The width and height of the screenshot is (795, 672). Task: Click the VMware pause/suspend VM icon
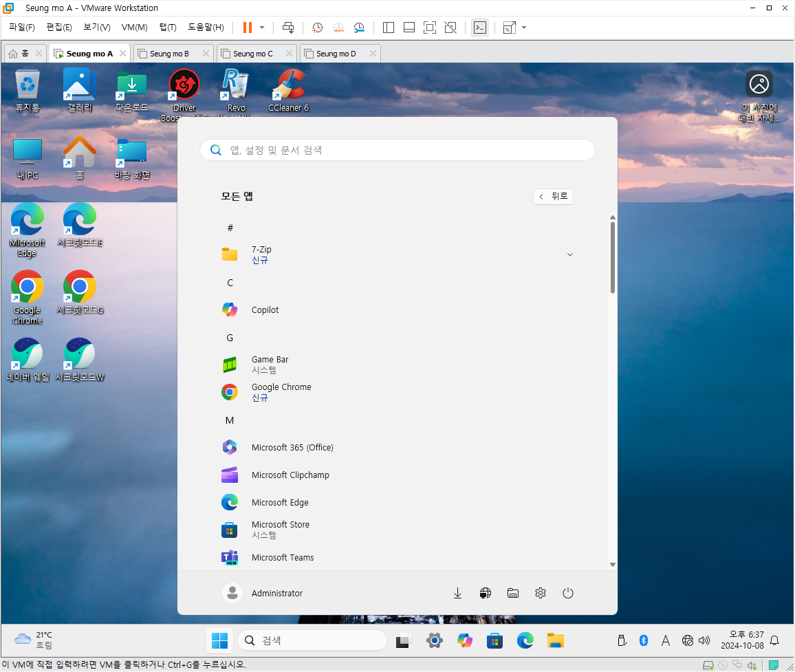(x=248, y=28)
